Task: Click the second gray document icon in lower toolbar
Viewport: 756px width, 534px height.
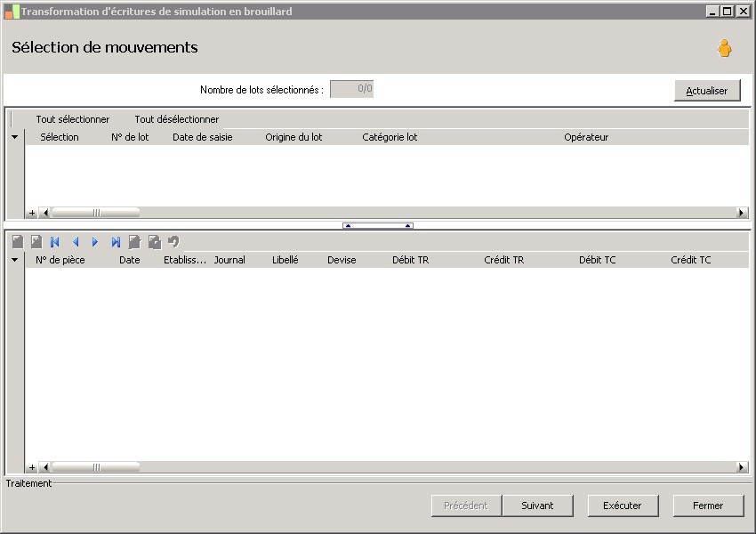Action: click(x=36, y=242)
